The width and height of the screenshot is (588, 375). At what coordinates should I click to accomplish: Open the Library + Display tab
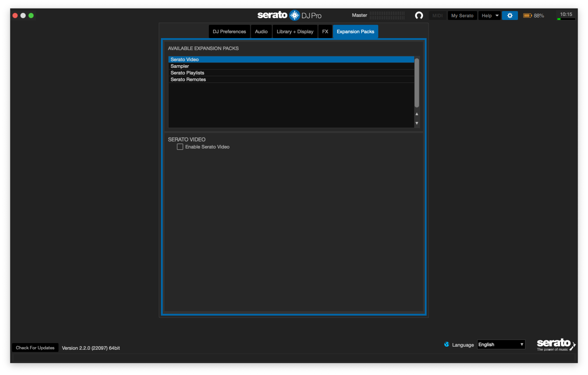coord(295,31)
